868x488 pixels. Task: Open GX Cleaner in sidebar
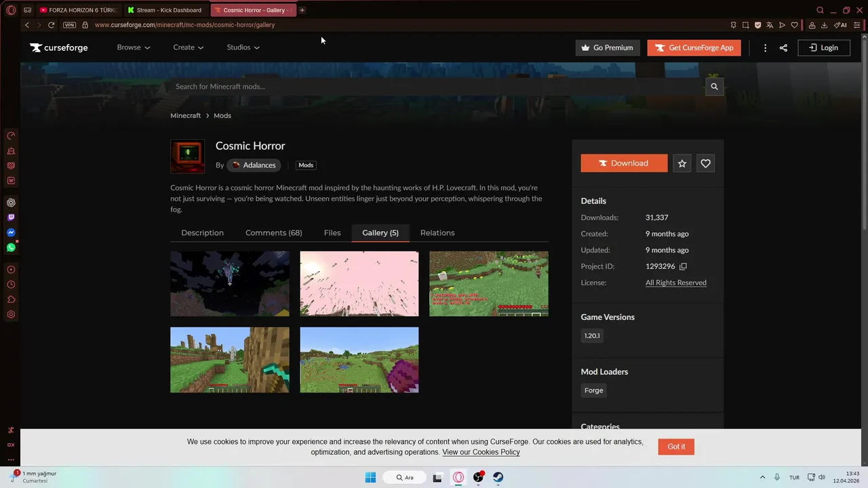click(11, 150)
